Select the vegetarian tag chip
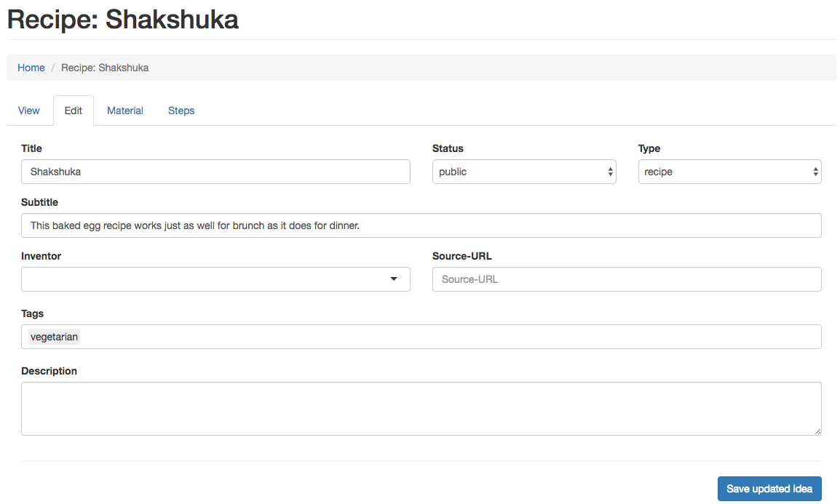 tap(54, 337)
